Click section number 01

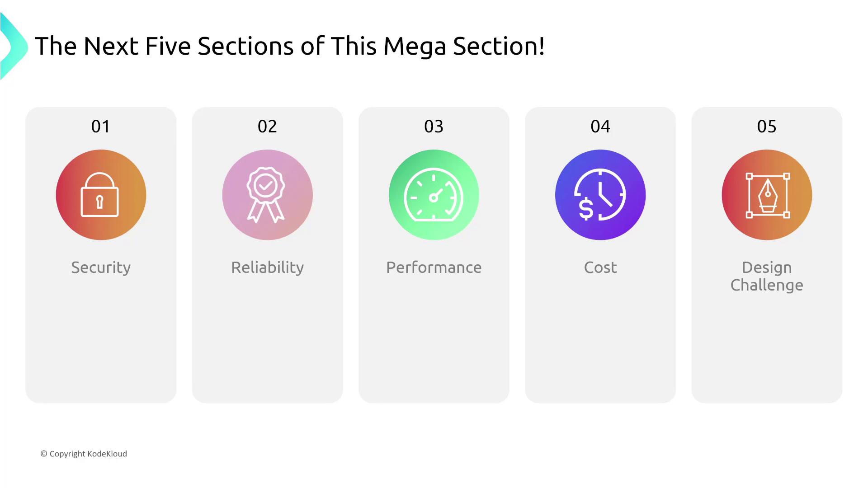[x=100, y=127]
